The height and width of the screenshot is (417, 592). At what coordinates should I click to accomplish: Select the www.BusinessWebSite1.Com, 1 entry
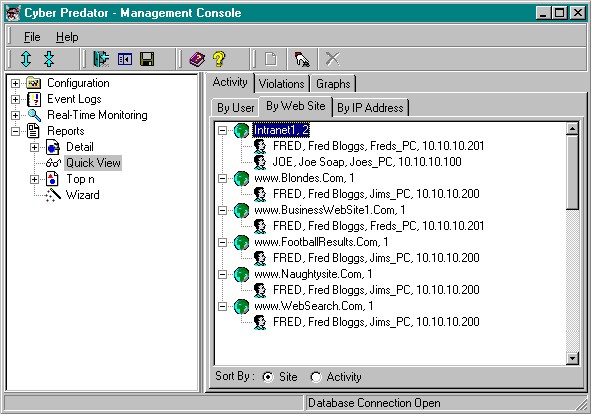(330, 210)
